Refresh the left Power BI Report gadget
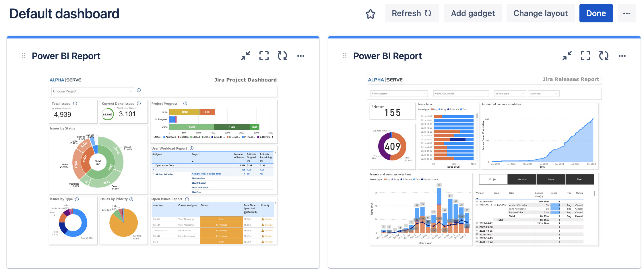Viewport: 644px width, 275px height. pos(282,56)
